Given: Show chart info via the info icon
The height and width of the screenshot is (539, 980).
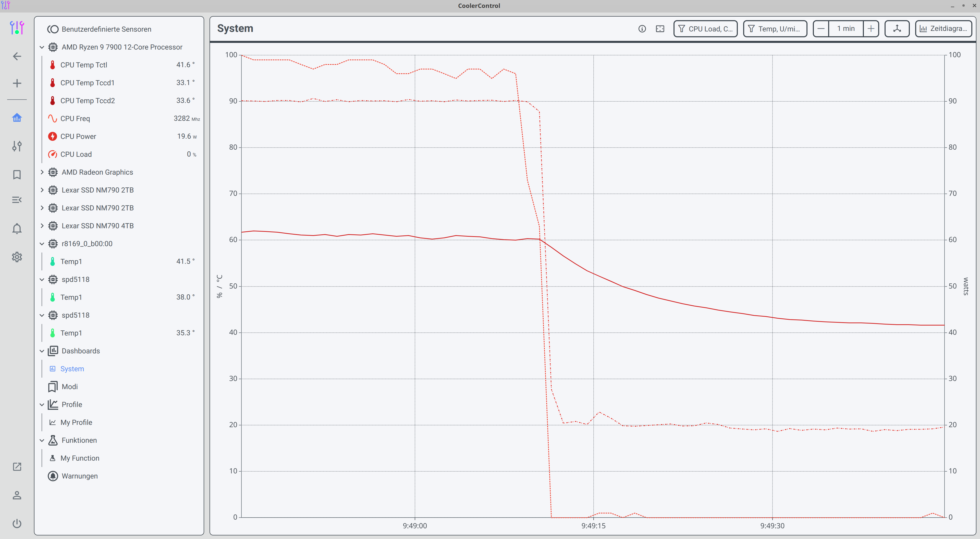Looking at the screenshot, I should 643,29.
